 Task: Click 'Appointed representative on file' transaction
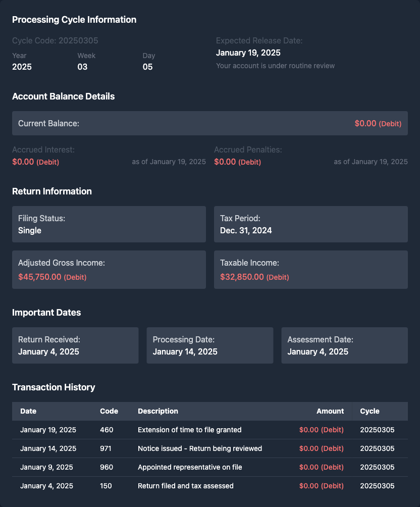point(189,467)
